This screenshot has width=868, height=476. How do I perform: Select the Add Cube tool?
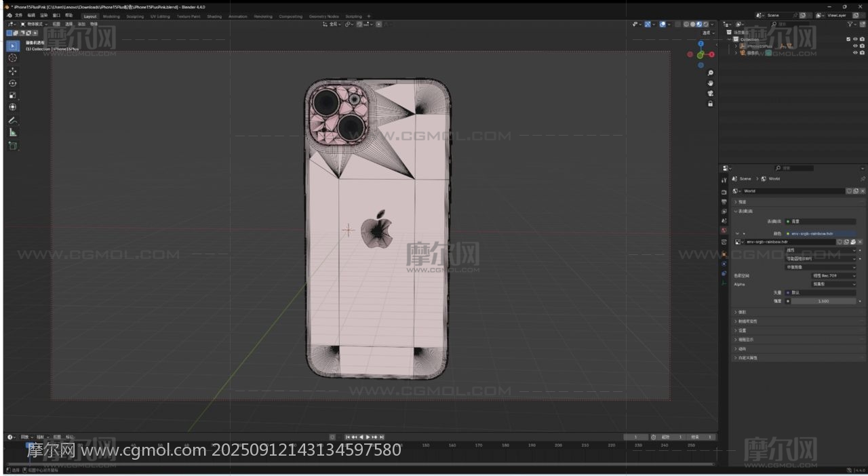(12, 145)
